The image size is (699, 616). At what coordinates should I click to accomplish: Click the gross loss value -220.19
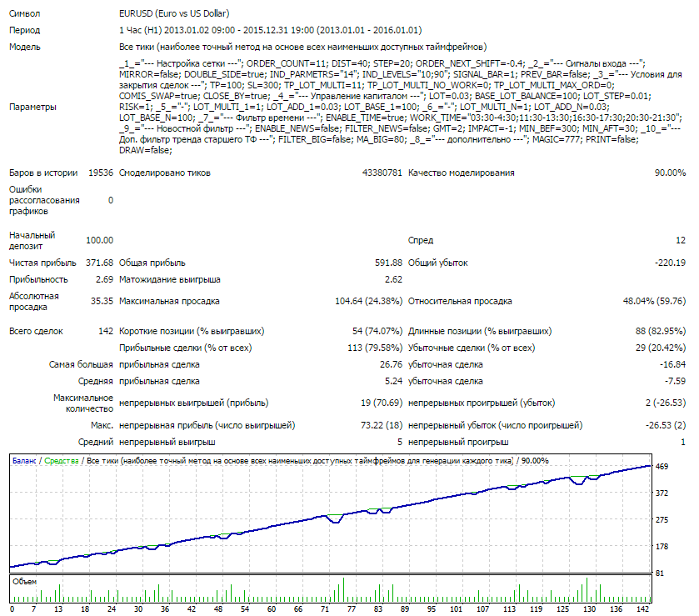click(x=670, y=263)
